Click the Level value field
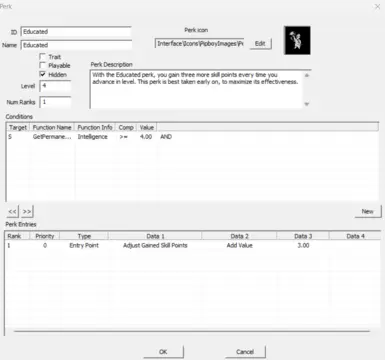Image resolution: width=385 pixels, height=360 pixels. click(55, 86)
